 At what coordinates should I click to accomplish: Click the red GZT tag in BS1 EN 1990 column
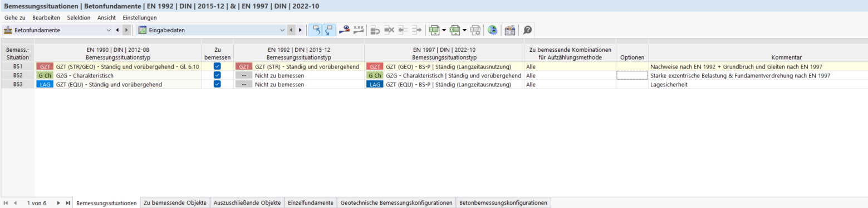click(45, 66)
